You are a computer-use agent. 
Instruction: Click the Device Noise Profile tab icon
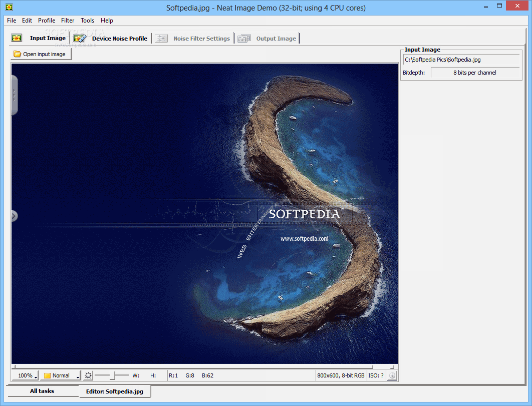click(80, 38)
